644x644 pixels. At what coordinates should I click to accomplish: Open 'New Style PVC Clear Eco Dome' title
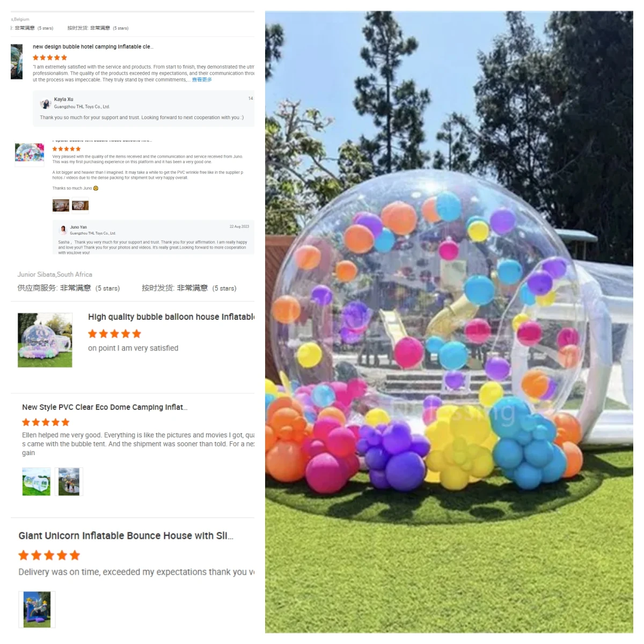click(105, 407)
